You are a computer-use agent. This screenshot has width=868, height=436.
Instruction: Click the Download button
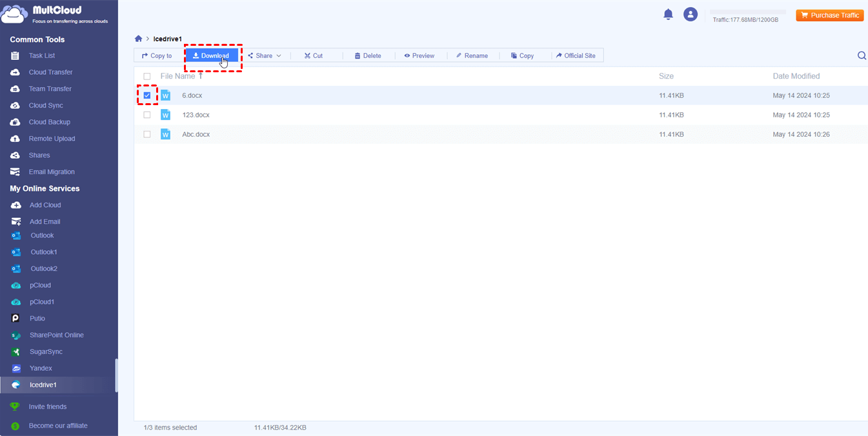tap(211, 56)
